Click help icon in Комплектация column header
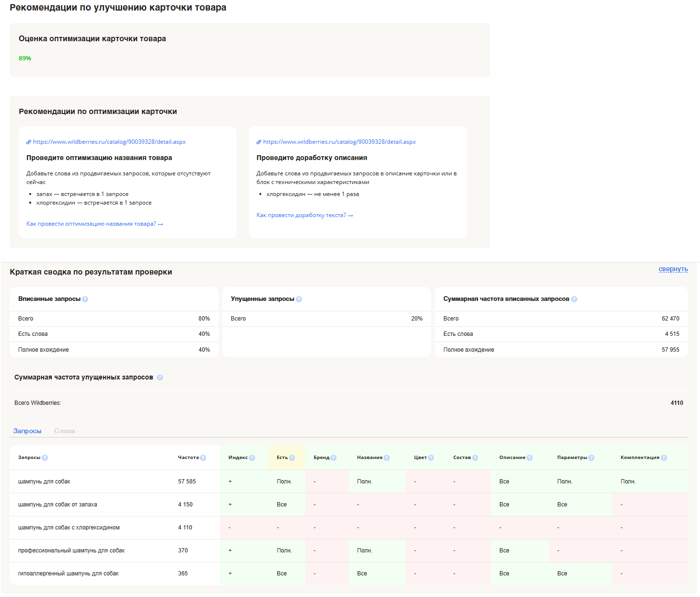Screen dimensions: 700x597 (x=664, y=458)
